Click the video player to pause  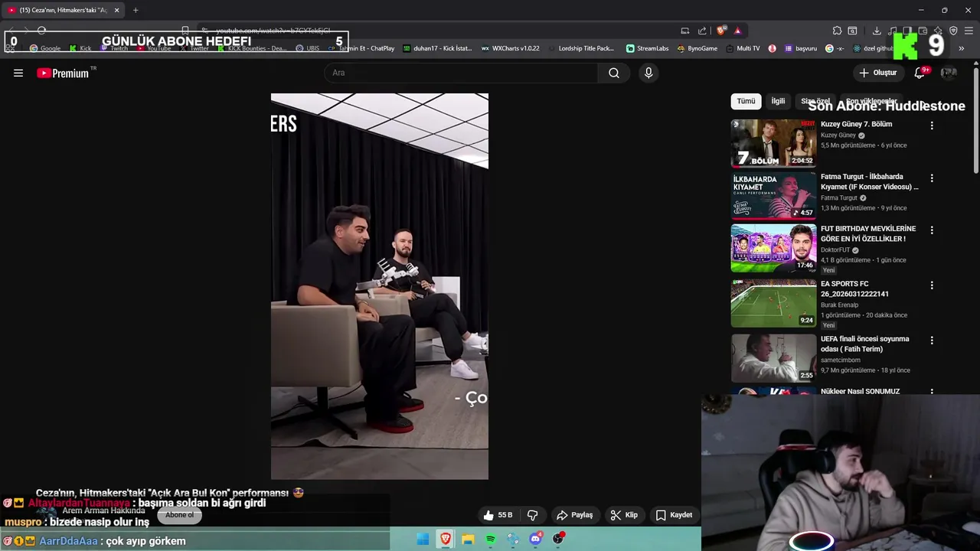[x=379, y=286]
